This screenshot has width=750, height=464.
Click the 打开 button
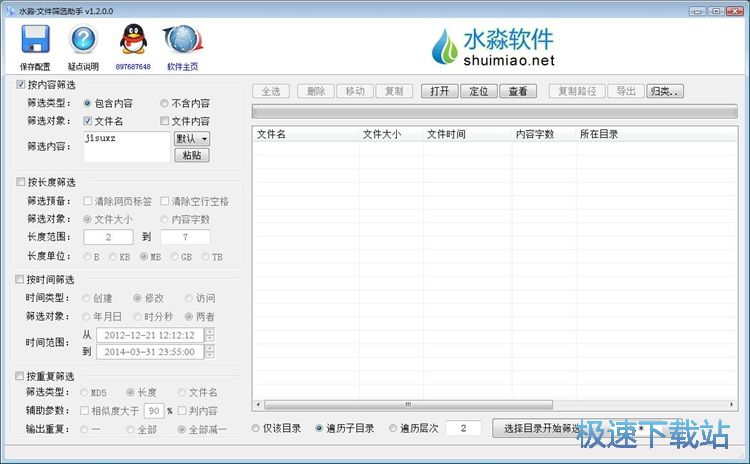[440, 91]
